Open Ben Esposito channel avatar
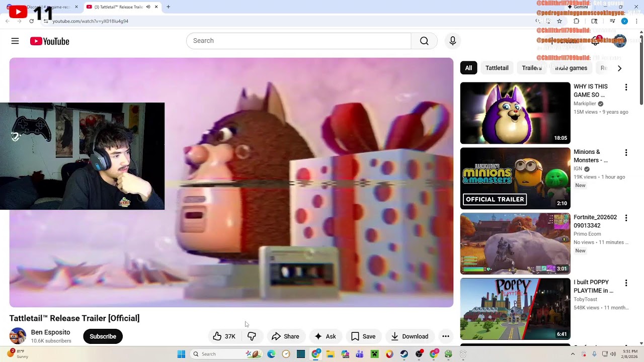 coord(18,336)
